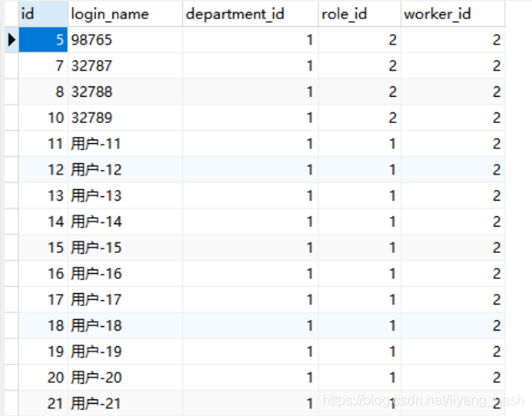This screenshot has width=532, height=416.
Task: Select worker_id cell in row 32789
Action: pyautogui.click(x=453, y=118)
